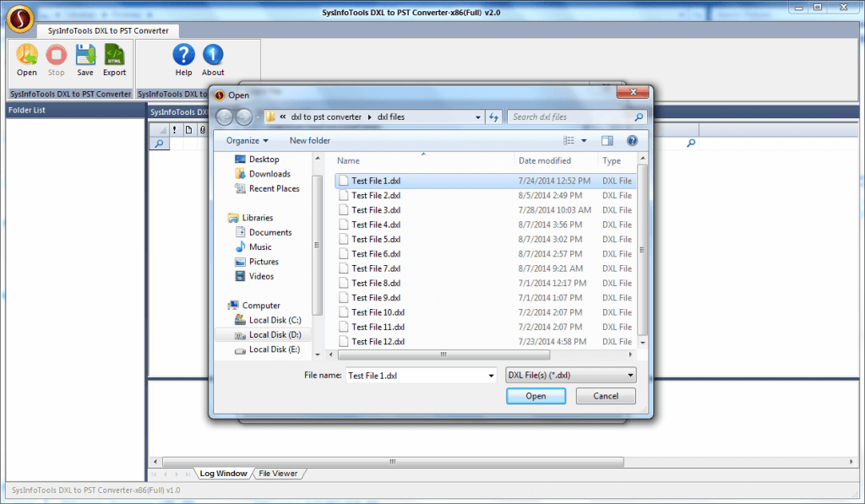Screen dimensions: 865x504
Task: Expand the File name history dropdown
Action: click(x=491, y=376)
